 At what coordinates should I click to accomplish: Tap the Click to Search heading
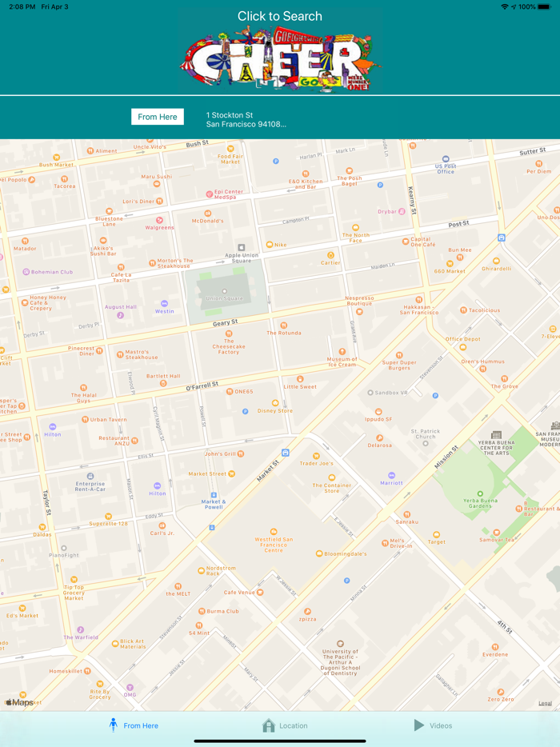pyautogui.click(x=280, y=16)
